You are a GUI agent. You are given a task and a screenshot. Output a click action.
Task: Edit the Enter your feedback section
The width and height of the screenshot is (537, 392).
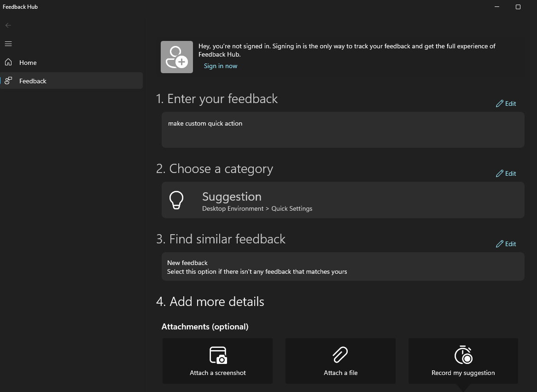click(506, 104)
